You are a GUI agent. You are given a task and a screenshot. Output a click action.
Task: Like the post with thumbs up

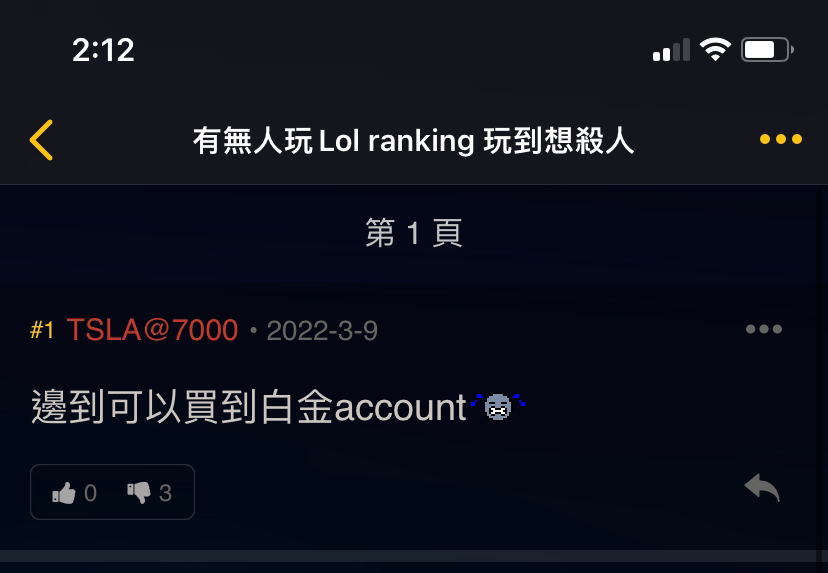click(64, 493)
